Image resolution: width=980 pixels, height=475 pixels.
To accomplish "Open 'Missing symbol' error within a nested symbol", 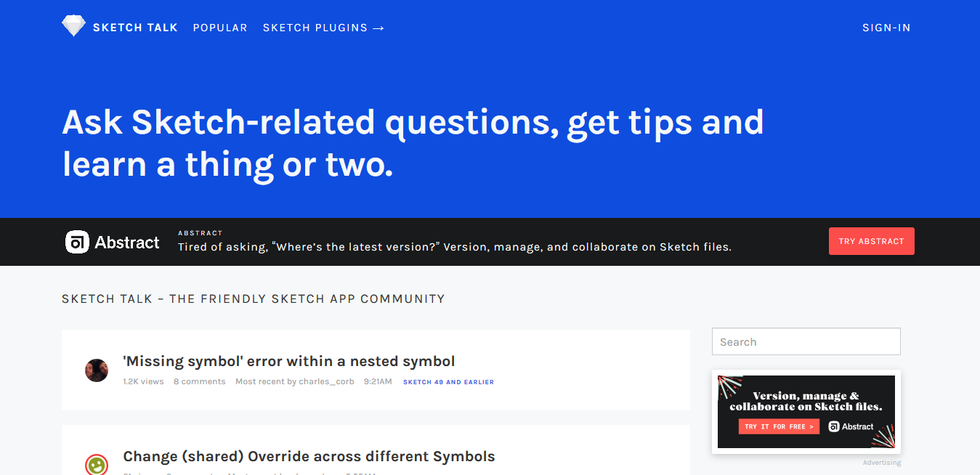I will (x=289, y=361).
